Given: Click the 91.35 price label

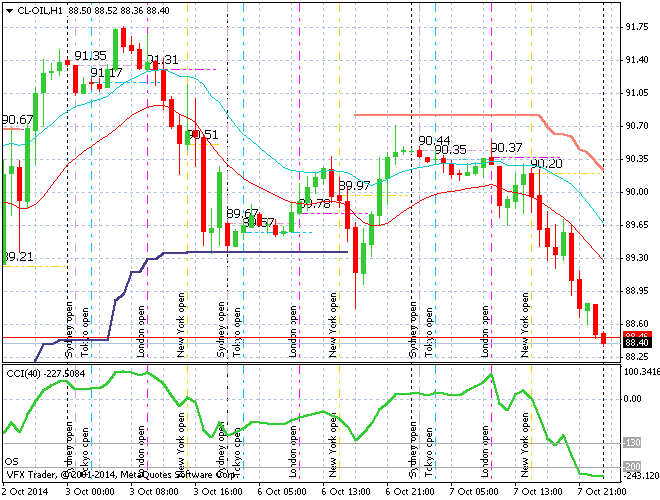Looking at the screenshot, I should [90, 56].
